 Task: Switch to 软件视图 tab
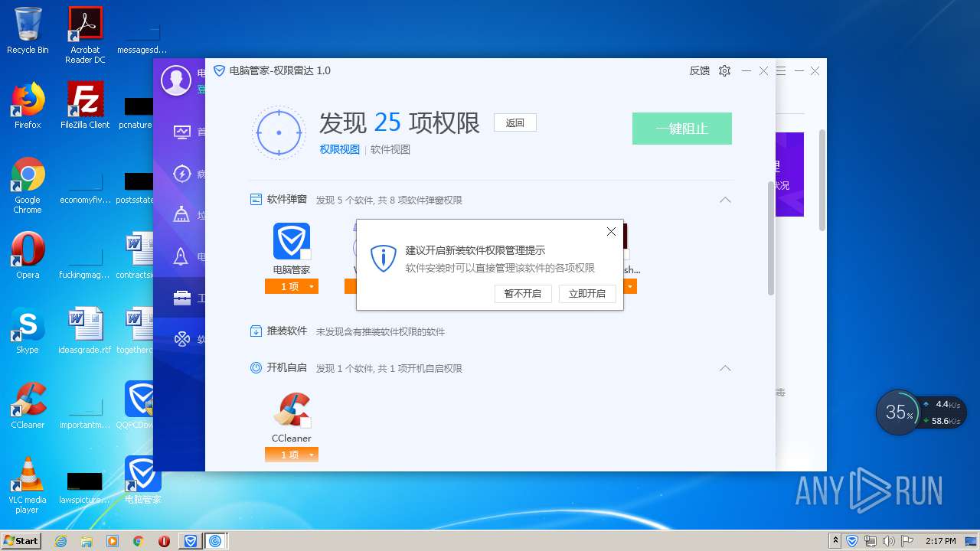(x=390, y=149)
